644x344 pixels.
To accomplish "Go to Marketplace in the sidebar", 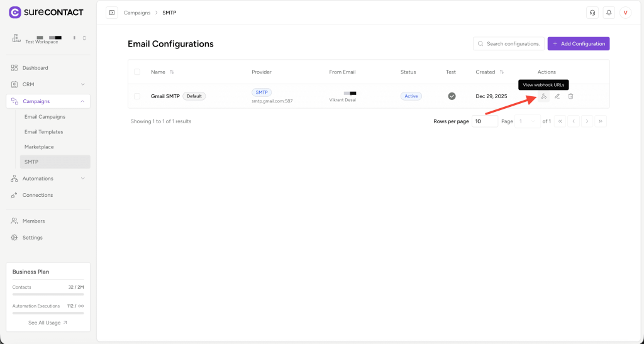I will point(39,147).
